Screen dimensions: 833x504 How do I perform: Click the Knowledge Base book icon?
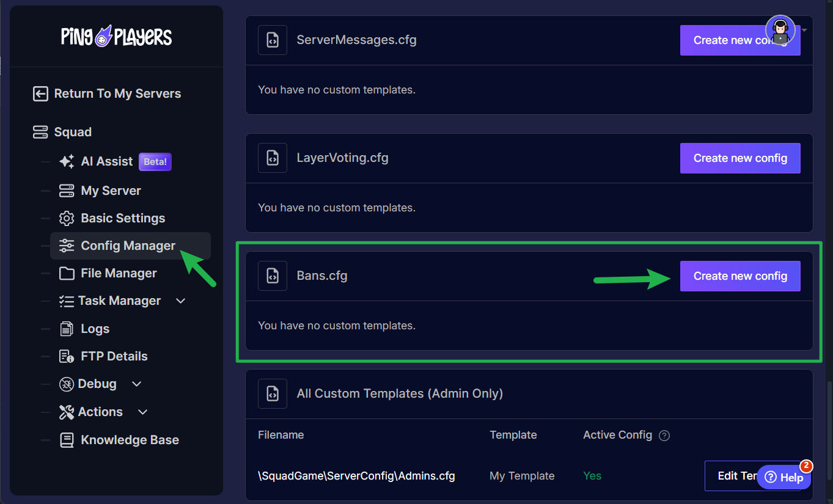(x=67, y=440)
